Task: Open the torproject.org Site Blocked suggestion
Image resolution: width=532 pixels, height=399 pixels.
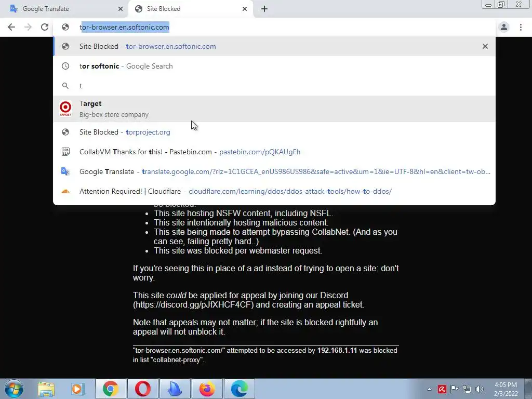Action: pos(274,132)
